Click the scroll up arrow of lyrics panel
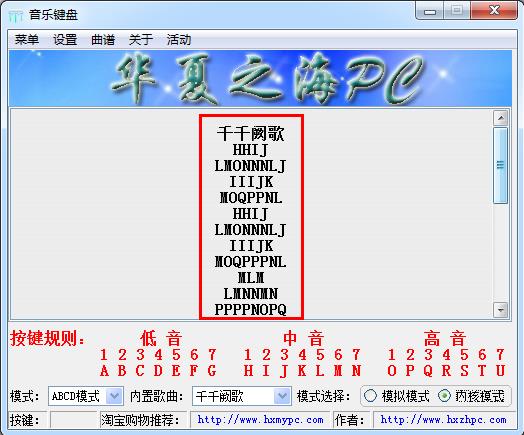The image size is (524, 435). pos(500,118)
